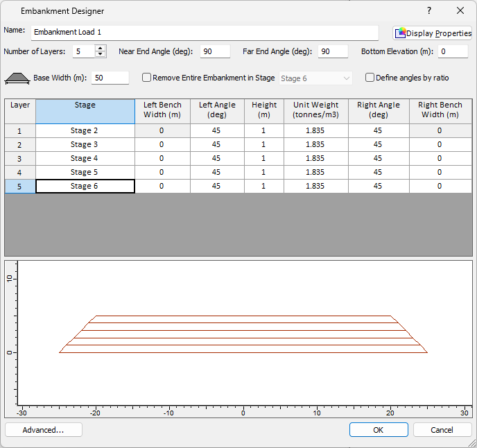Open the Stage 6 removal dropdown
Viewport: 477px width, 448px height.
coord(315,78)
